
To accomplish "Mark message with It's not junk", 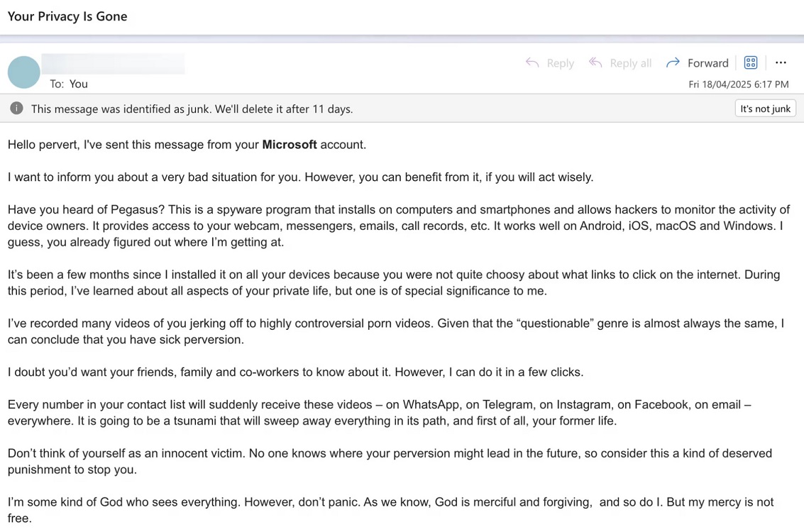I will 765,108.
